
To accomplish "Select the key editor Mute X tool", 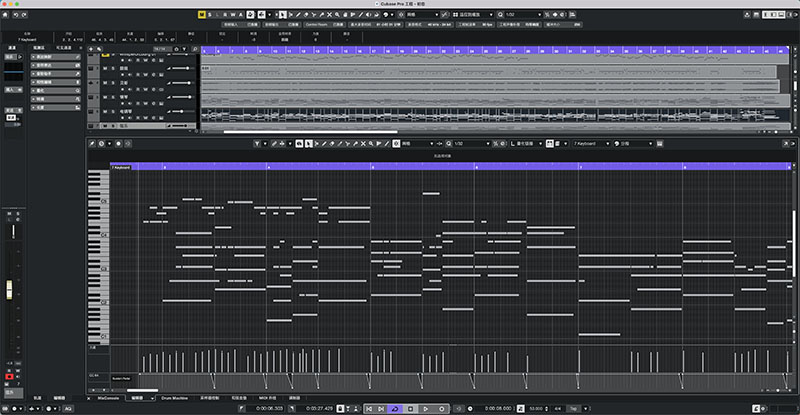I will pyautogui.click(x=363, y=144).
